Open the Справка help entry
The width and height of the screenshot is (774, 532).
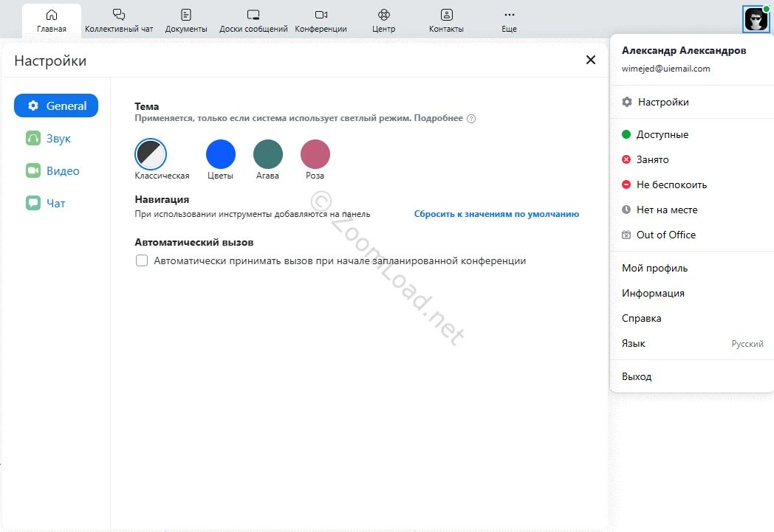(x=692, y=319)
